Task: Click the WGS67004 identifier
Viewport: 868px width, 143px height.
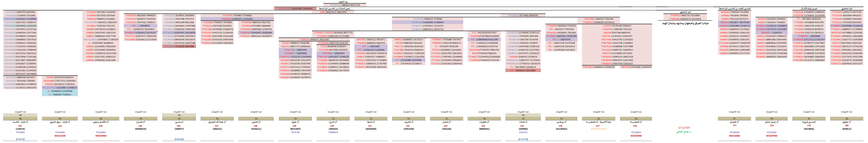Action: 771,136
